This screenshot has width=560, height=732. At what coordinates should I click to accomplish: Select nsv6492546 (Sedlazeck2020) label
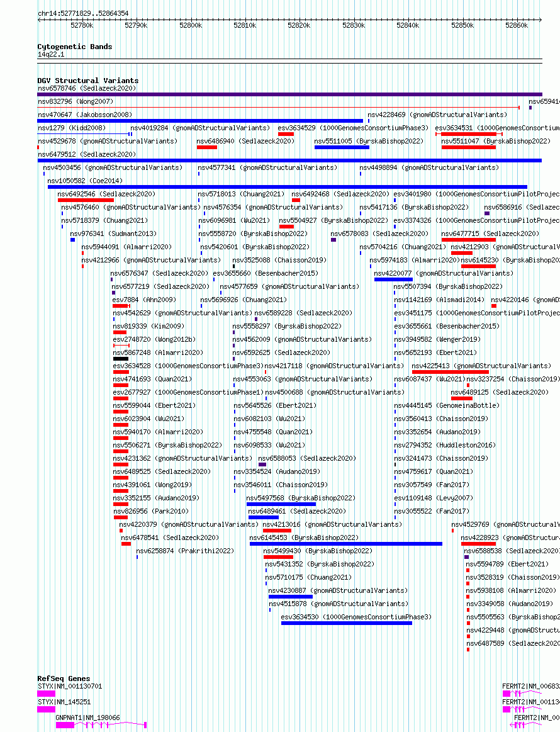tap(106, 194)
